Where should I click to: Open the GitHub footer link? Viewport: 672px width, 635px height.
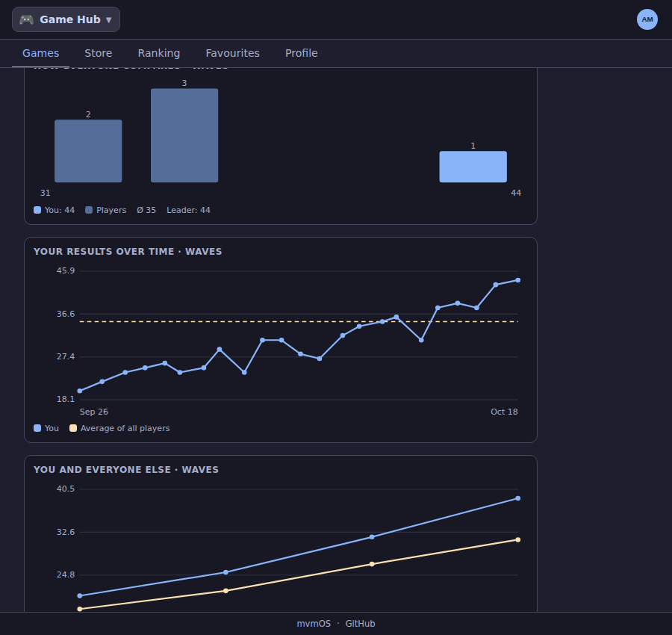[360, 624]
